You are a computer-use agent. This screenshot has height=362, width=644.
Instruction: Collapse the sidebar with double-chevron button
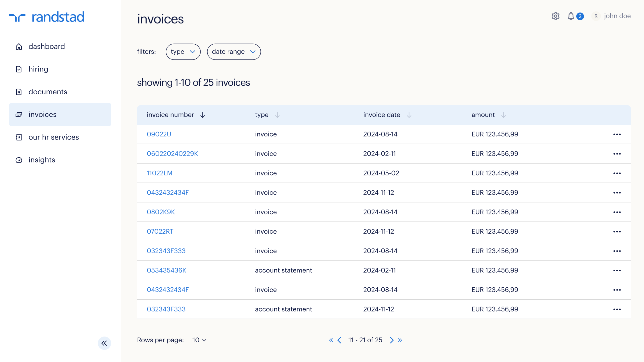pos(104,343)
